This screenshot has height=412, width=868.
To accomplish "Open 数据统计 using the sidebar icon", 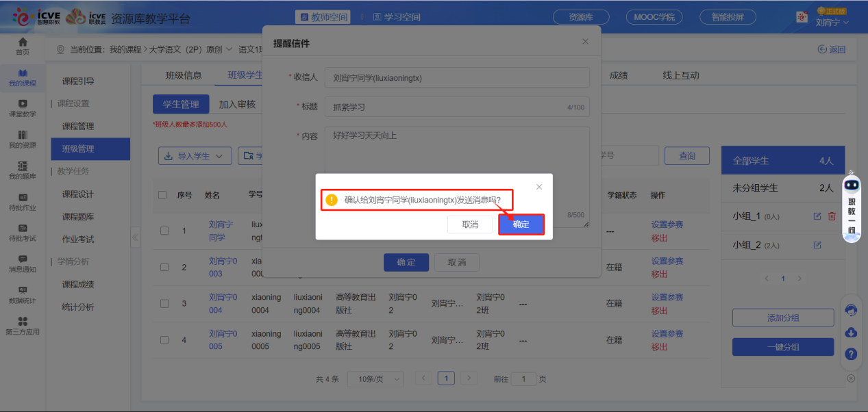I will pos(23,290).
